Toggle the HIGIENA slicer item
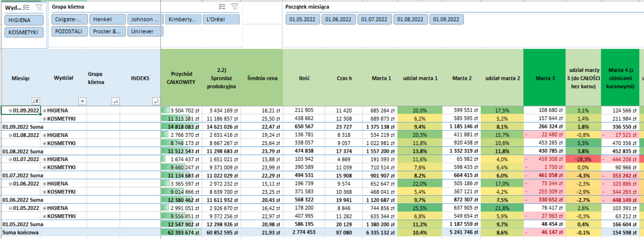Image resolution: width=644 pixels, height=239 pixels. [24, 20]
